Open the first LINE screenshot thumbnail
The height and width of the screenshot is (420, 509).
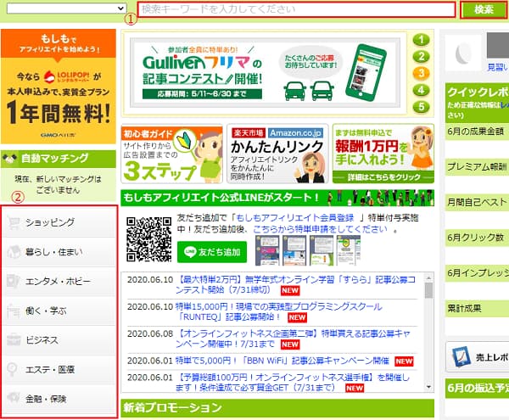pos(267,250)
